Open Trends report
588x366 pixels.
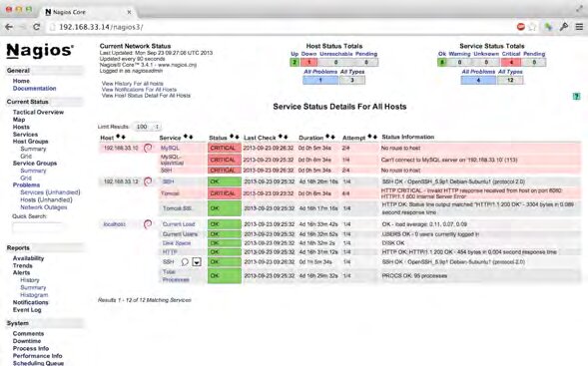pyautogui.click(x=23, y=265)
